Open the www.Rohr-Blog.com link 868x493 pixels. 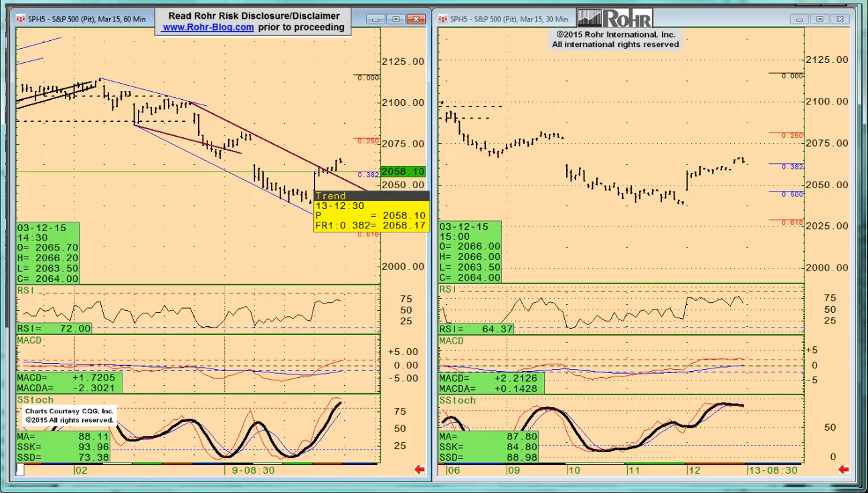tap(207, 27)
